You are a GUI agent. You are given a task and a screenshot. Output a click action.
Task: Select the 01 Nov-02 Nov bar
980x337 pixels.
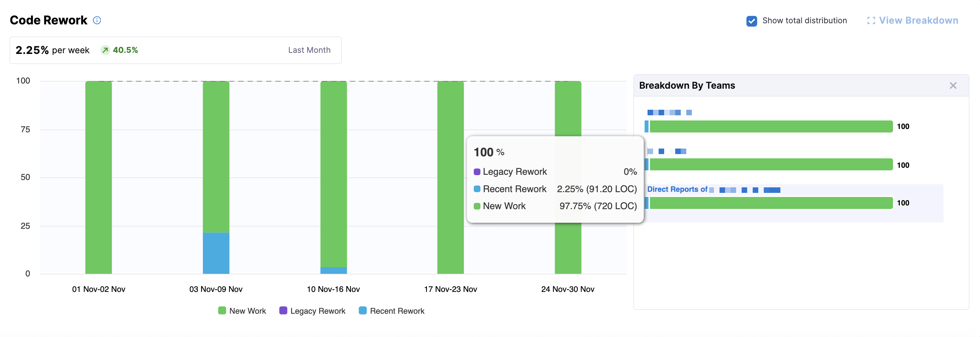[x=99, y=177]
